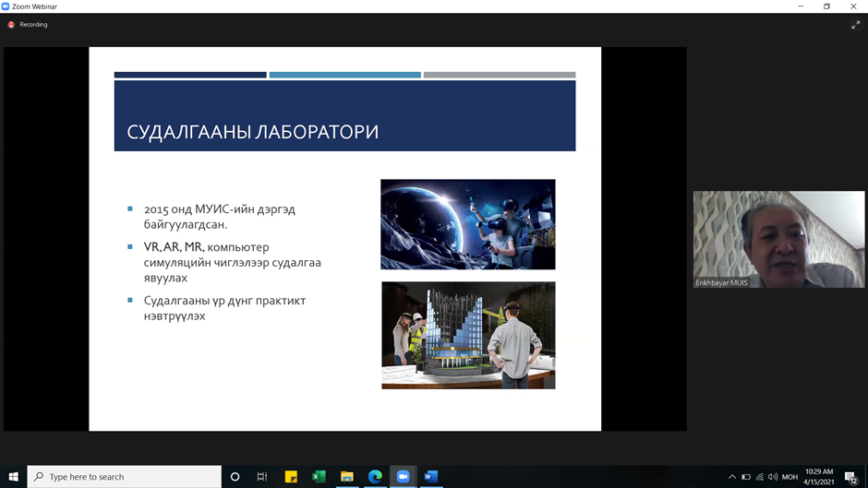Viewport: 868px width, 488px height.
Task: Open Excel from the taskbar
Action: tap(319, 476)
